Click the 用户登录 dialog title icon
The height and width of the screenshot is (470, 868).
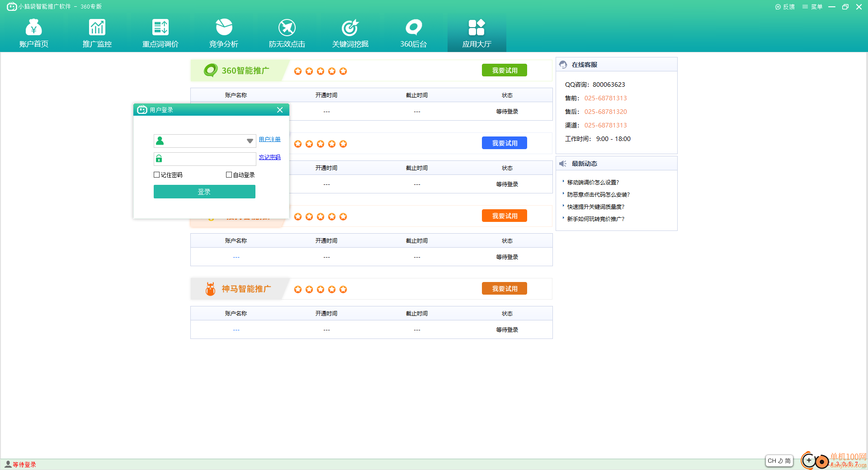[x=142, y=110]
